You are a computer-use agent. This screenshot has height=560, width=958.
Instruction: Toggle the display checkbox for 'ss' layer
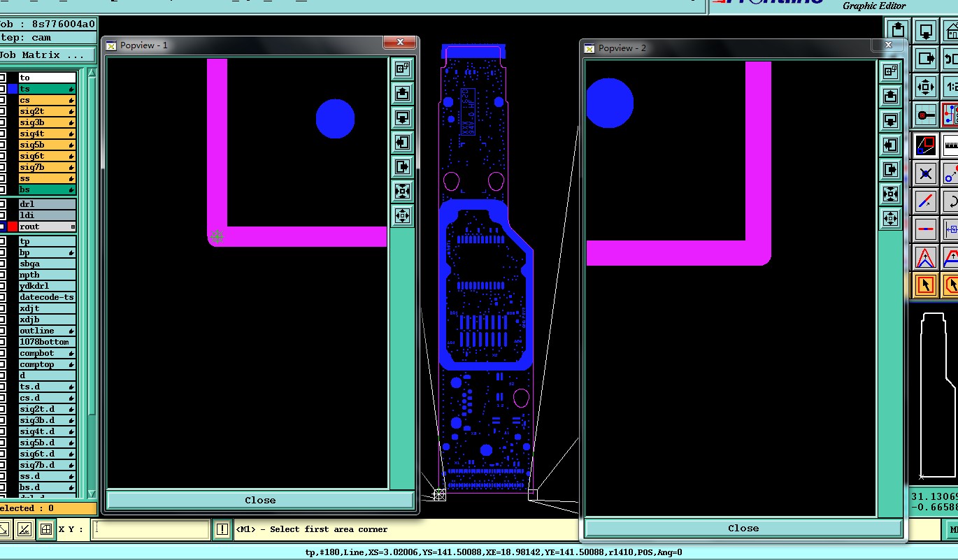2,178
